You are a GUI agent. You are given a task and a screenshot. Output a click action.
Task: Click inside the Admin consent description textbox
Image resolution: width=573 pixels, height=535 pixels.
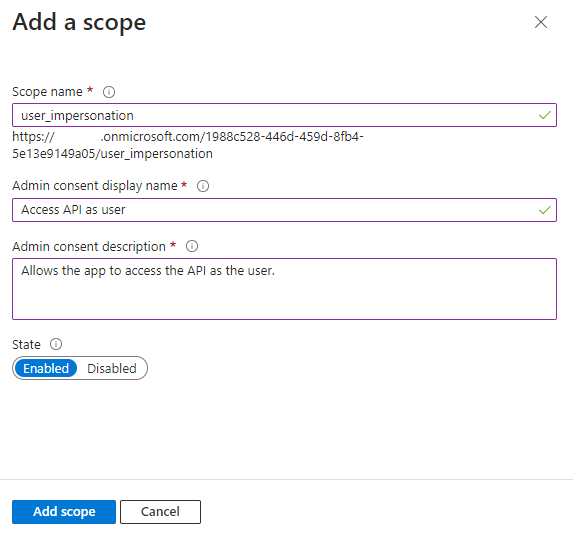coord(284,289)
